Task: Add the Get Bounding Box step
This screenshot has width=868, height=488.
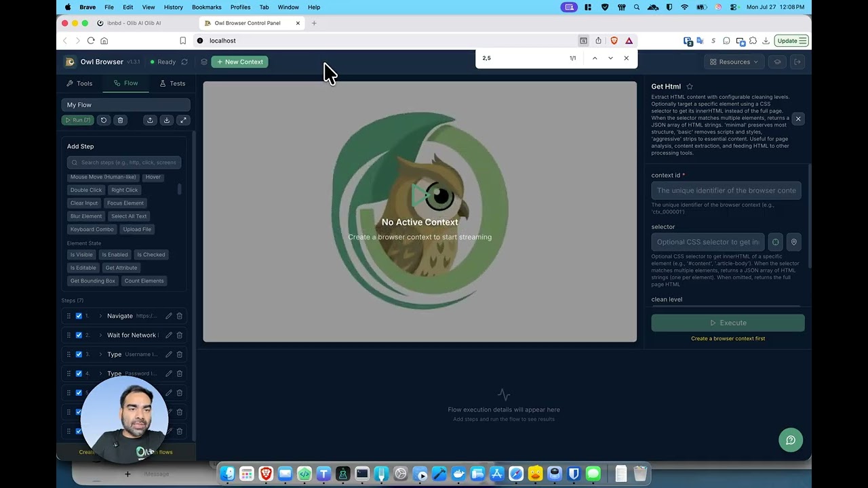Action: point(93,281)
